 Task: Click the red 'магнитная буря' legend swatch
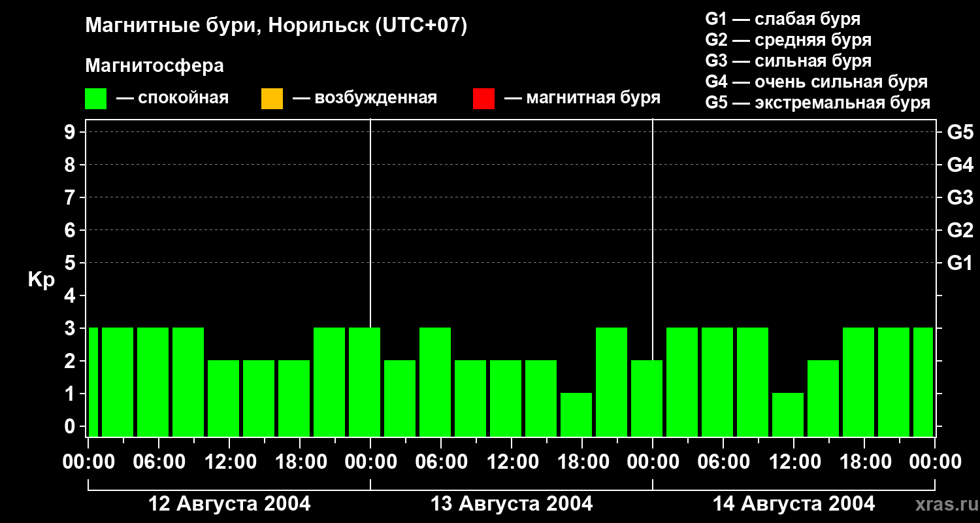[483, 99]
